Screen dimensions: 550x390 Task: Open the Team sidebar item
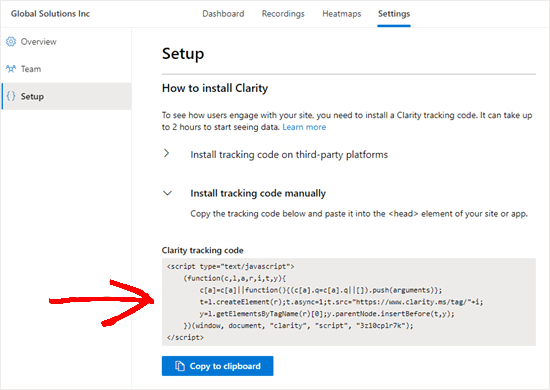coord(66,69)
